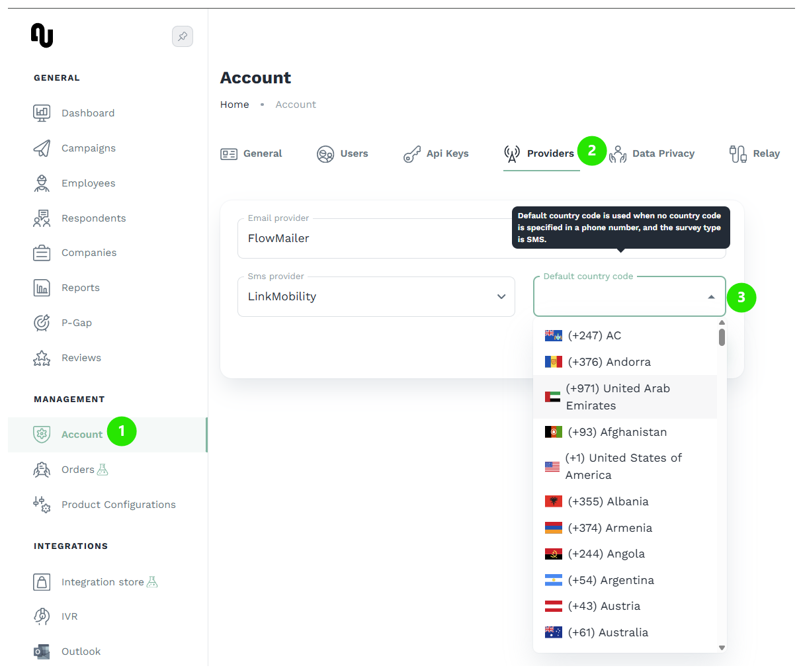The height and width of the screenshot is (672, 801).
Task: Click the Outlook integration icon
Action: pos(41,651)
